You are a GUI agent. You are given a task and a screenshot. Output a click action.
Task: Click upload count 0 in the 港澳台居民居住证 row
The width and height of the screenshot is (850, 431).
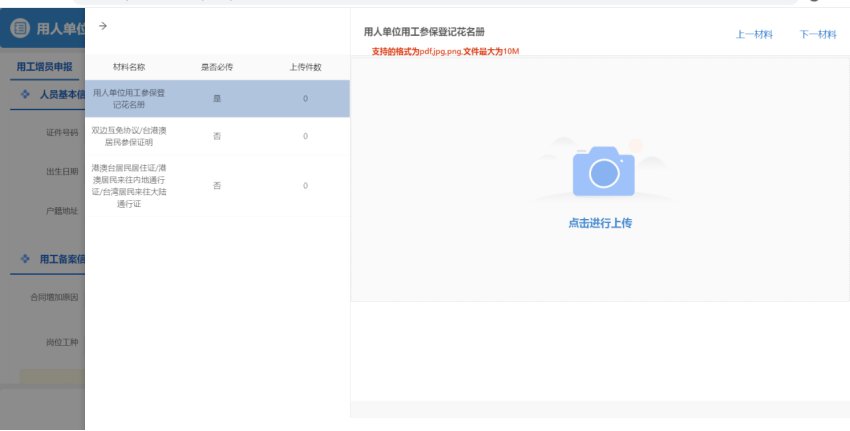pos(305,185)
